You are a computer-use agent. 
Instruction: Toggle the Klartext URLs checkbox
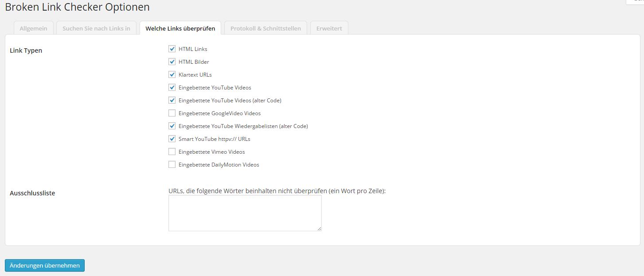(x=172, y=74)
